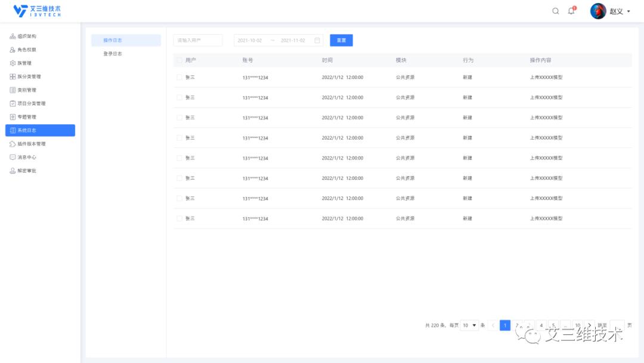The width and height of the screenshot is (644, 363).
Task: Click the 消息中心 message icon in sidebar
Action: 13,157
